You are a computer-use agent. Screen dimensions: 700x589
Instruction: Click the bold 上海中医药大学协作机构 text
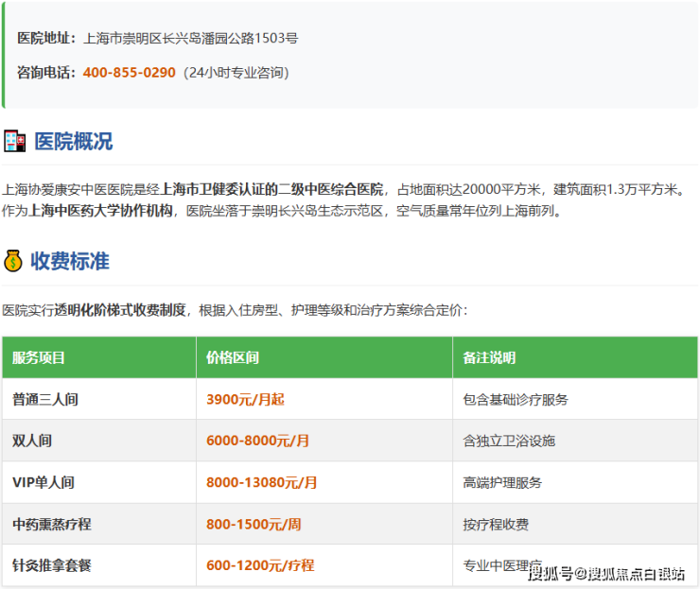[x=101, y=211]
